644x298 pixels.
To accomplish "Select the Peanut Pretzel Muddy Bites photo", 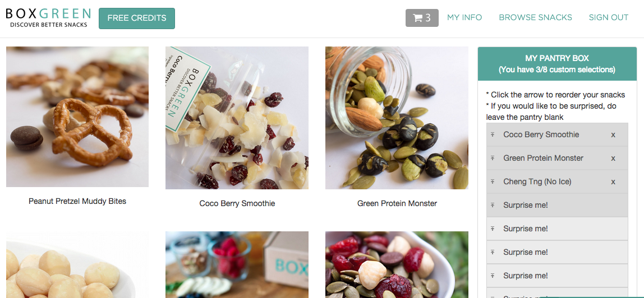I will point(77,117).
